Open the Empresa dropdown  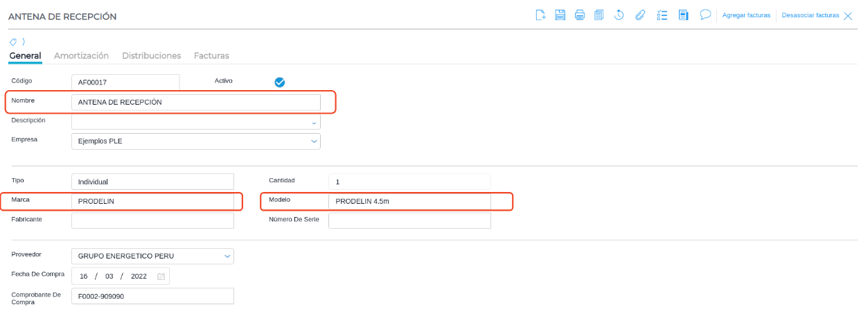pos(314,141)
